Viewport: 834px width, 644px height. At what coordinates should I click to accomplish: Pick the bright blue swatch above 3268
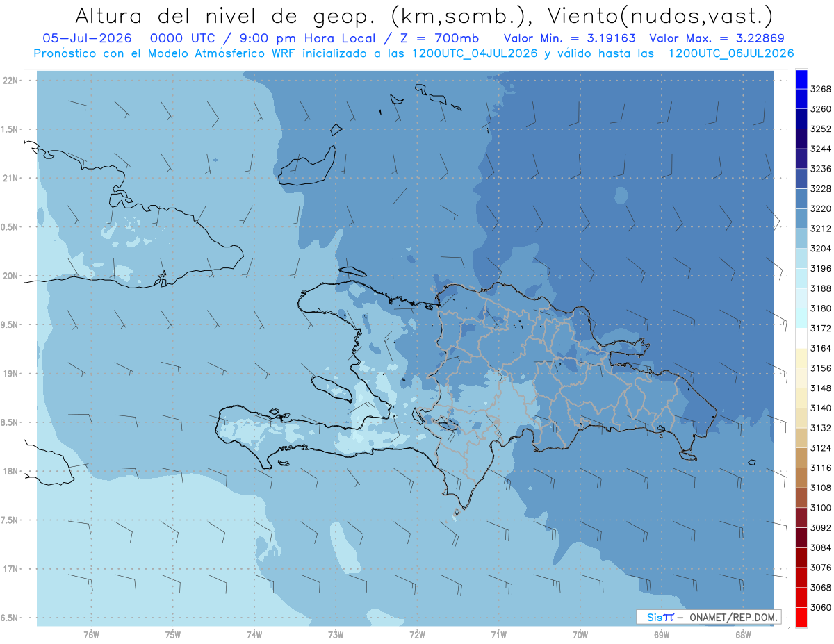(x=801, y=79)
